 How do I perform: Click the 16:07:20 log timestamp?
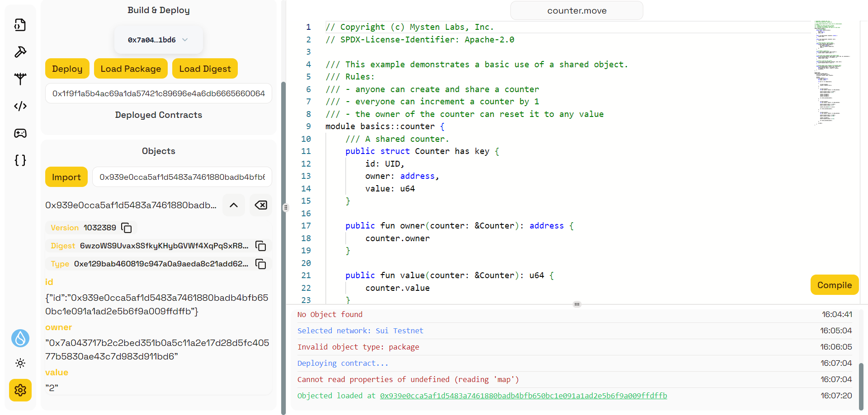836,396
